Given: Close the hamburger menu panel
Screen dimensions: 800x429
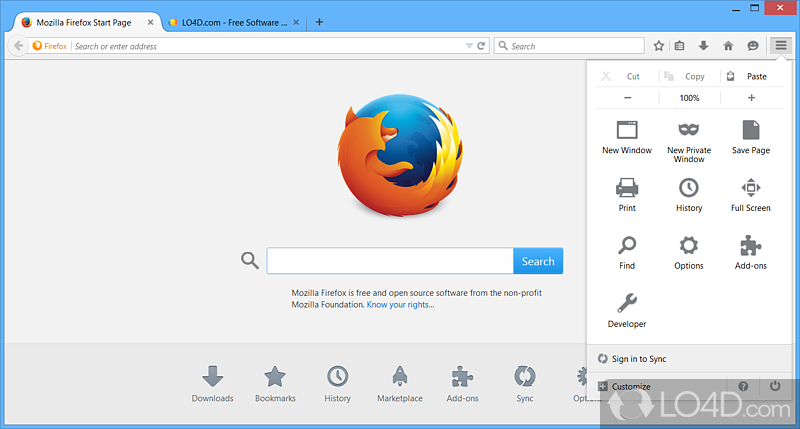Looking at the screenshot, I should [781, 46].
